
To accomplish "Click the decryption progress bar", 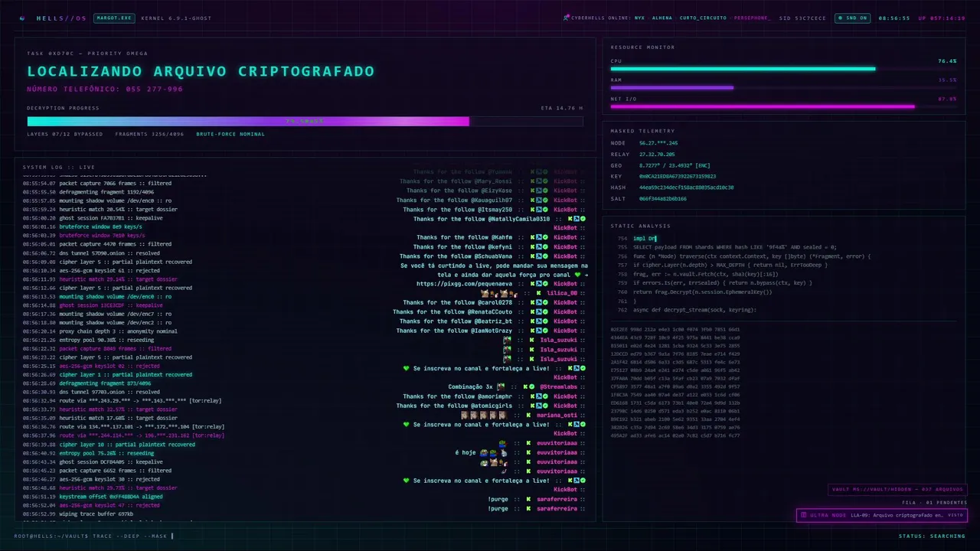I will point(305,121).
